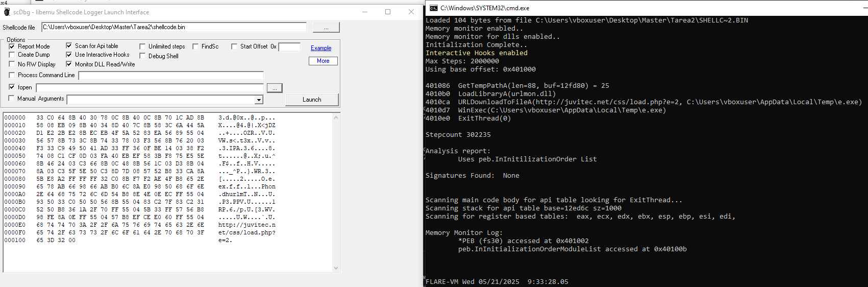Enable the FindSc checkbox
868x287 pixels.
tap(195, 46)
